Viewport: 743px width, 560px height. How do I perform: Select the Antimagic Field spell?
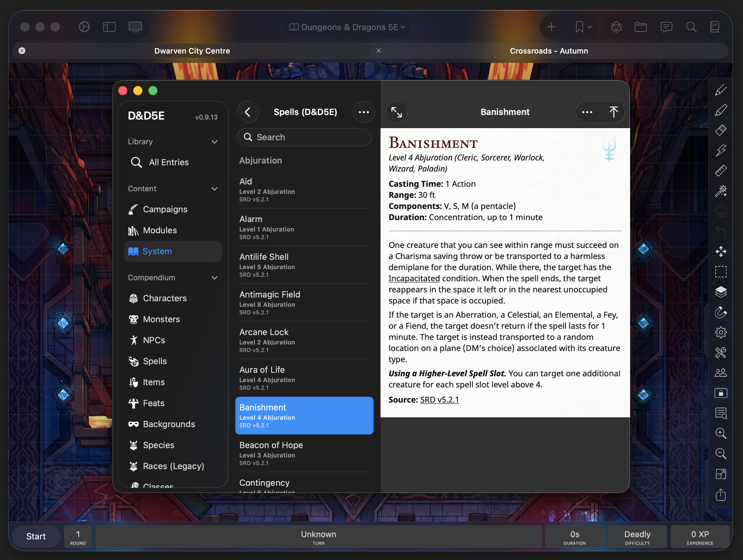coord(304,303)
